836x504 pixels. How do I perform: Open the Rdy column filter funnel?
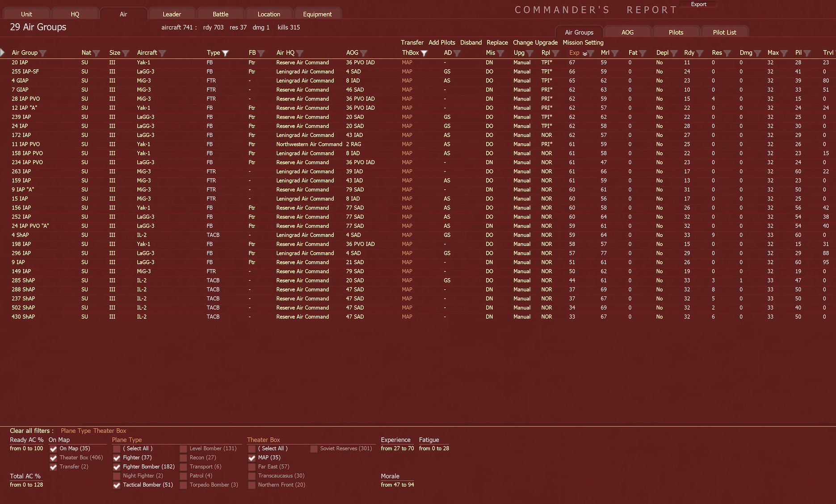tap(700, 53)
